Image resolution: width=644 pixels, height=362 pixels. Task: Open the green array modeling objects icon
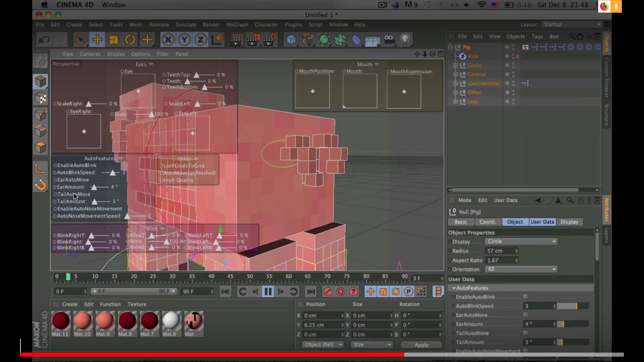pos(340,40)
